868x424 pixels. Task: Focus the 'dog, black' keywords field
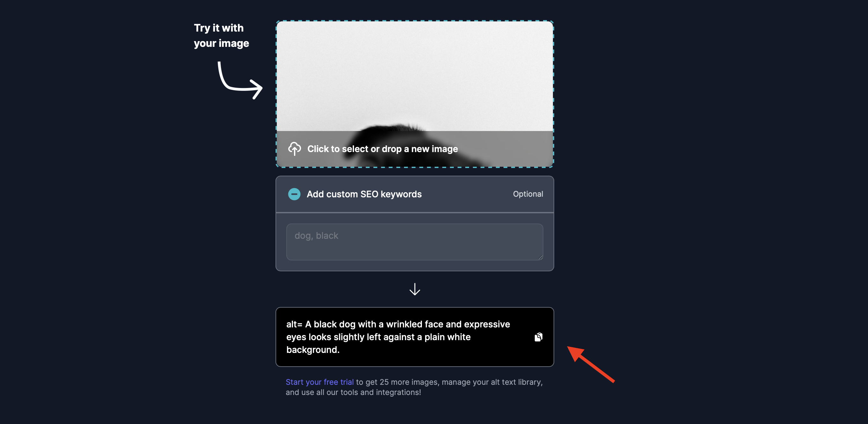[415, 242]
